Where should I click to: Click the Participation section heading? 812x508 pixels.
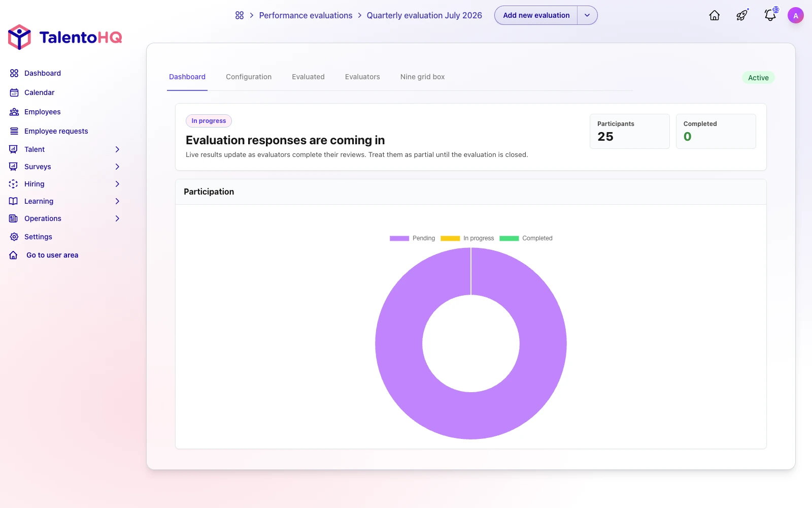[x=209, y=192]
